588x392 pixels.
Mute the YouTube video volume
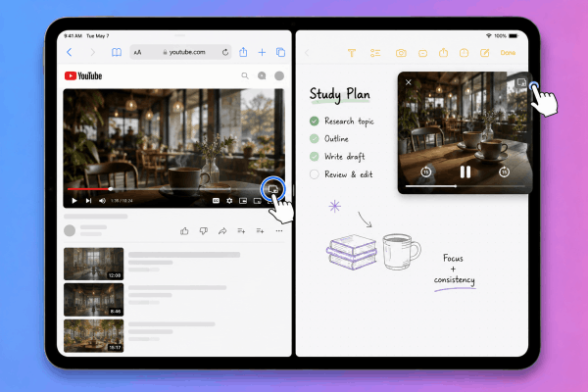(102, 201)
